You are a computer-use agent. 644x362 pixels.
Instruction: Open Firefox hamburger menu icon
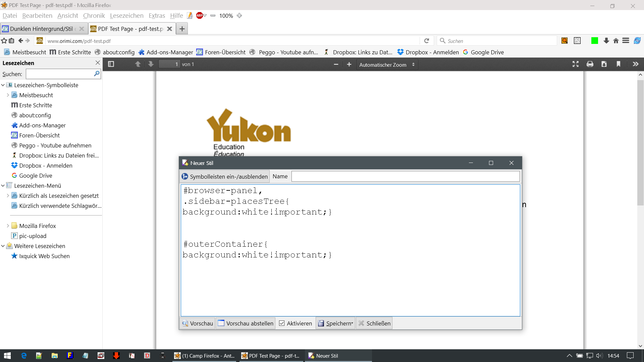point(626,41)
